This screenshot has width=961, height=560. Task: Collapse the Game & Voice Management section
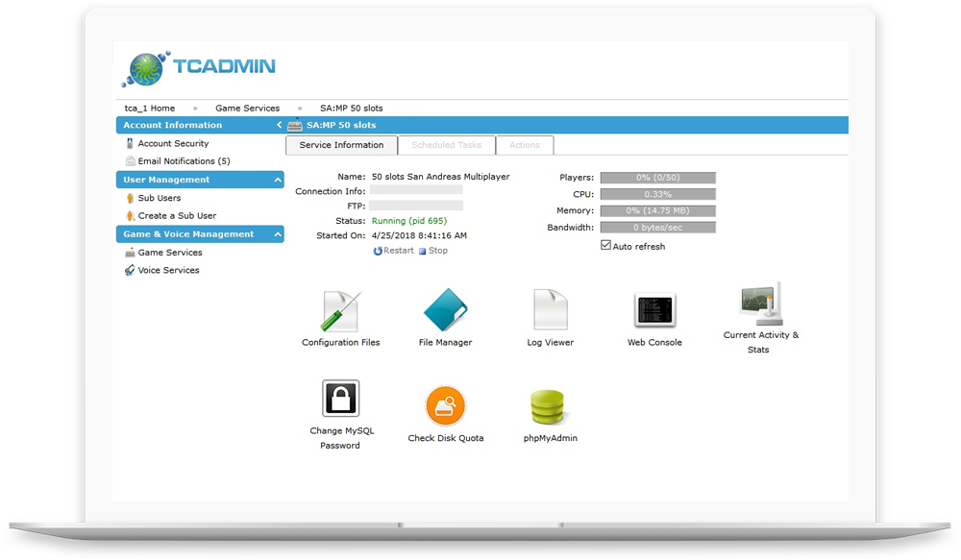tap(278, 234)
